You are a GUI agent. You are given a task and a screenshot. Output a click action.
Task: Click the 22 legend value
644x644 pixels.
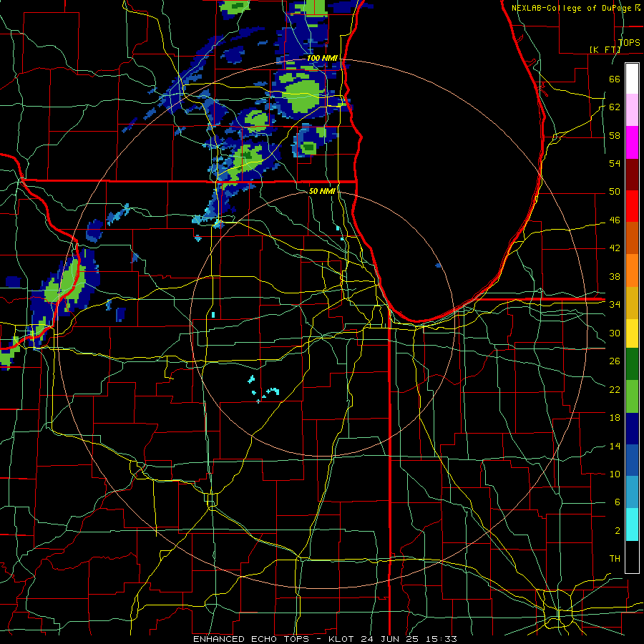coord(615,389)
